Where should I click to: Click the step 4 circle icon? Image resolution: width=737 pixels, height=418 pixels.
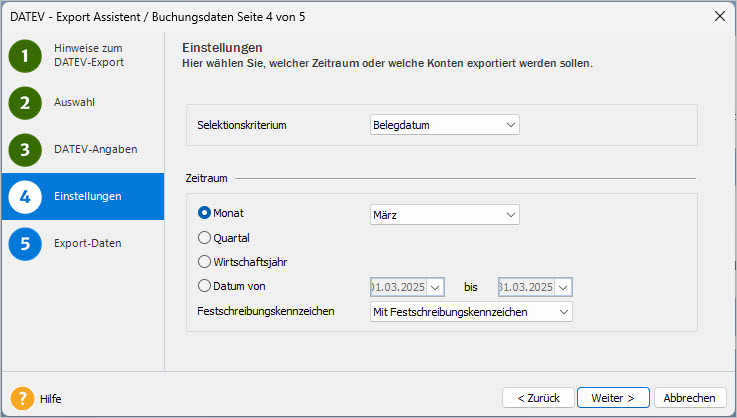click(x=25, y=197)
